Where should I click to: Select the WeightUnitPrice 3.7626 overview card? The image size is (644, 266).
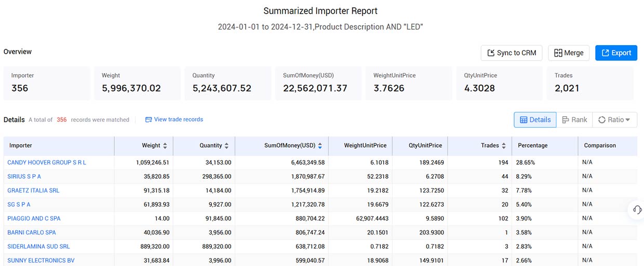[409, 83]
